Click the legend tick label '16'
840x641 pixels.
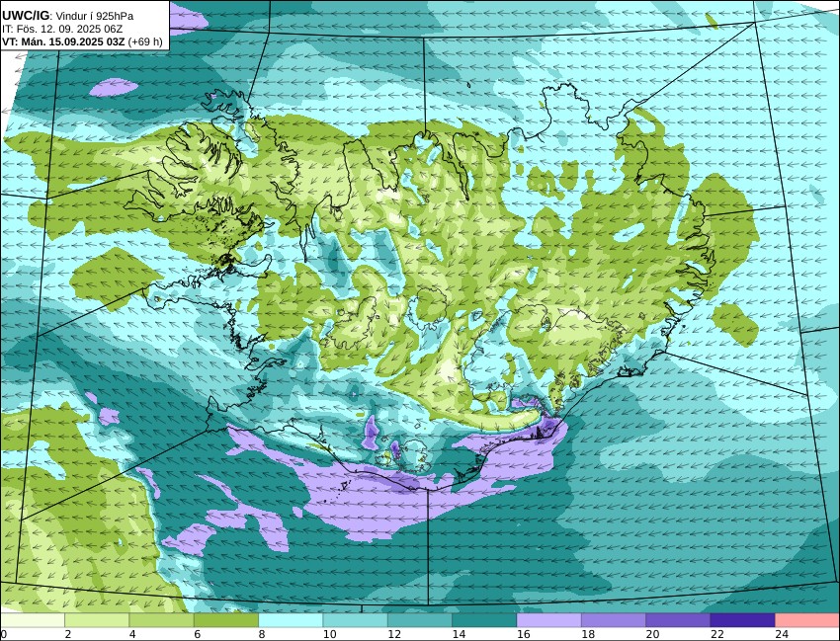pyautogui.click(x=524, y=634)
